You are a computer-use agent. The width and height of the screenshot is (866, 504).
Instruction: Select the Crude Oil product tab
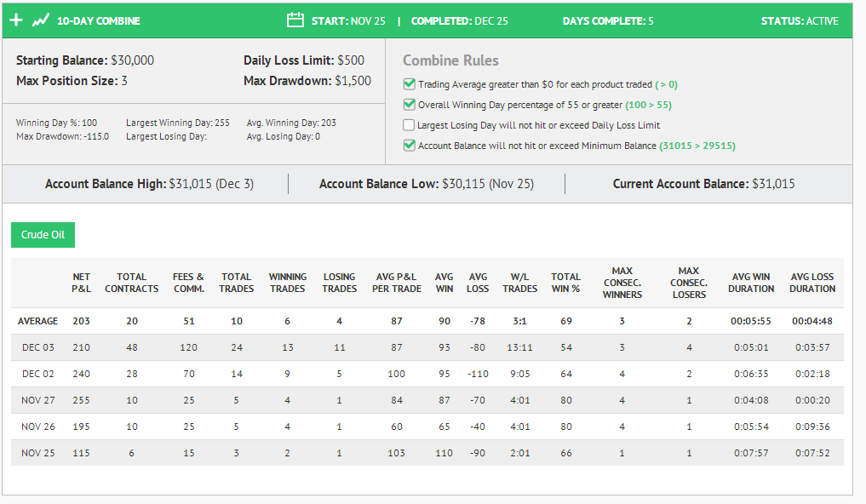coord(43,235)
